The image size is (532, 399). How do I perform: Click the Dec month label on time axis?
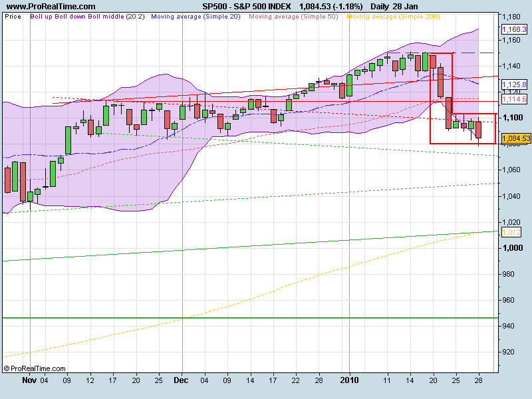coord(181,380)
